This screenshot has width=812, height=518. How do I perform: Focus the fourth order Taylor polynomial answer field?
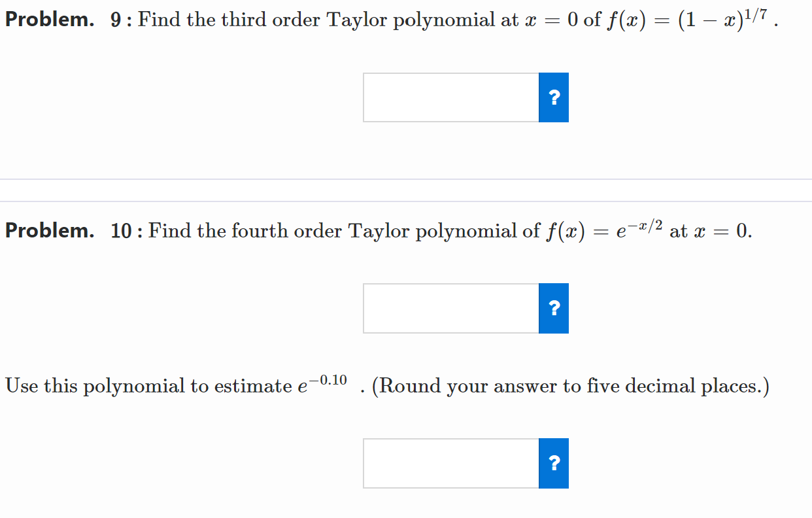point(451,307)
